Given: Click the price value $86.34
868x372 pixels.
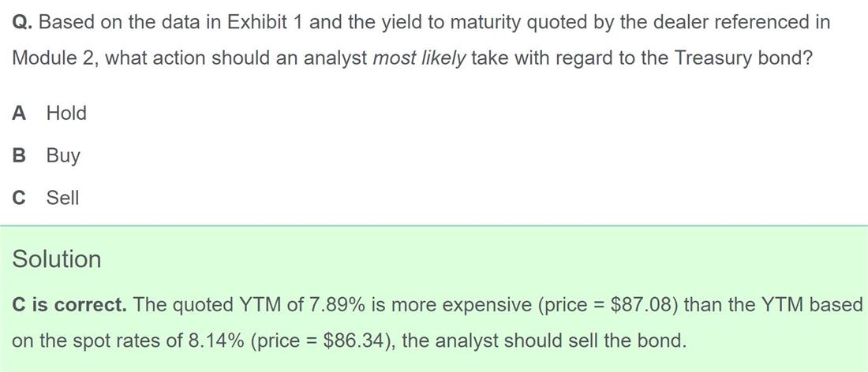Looking at the screenshot, I should click(x=354, y=340).
